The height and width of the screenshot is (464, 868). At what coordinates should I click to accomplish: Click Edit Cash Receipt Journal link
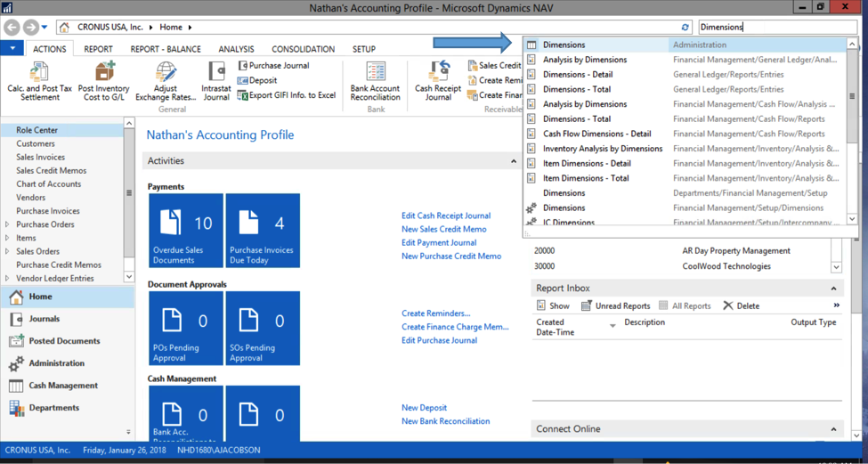446,216
